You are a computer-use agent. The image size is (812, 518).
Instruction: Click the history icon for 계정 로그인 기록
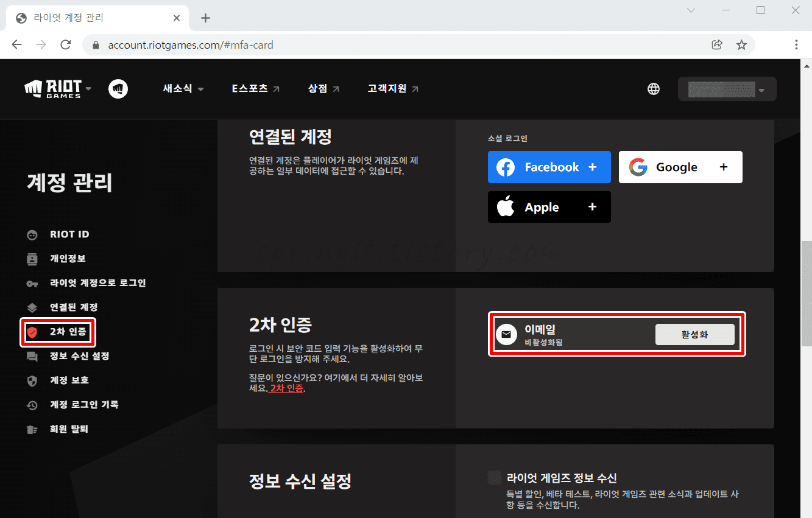pyautogui.click(x=32, y=405)
